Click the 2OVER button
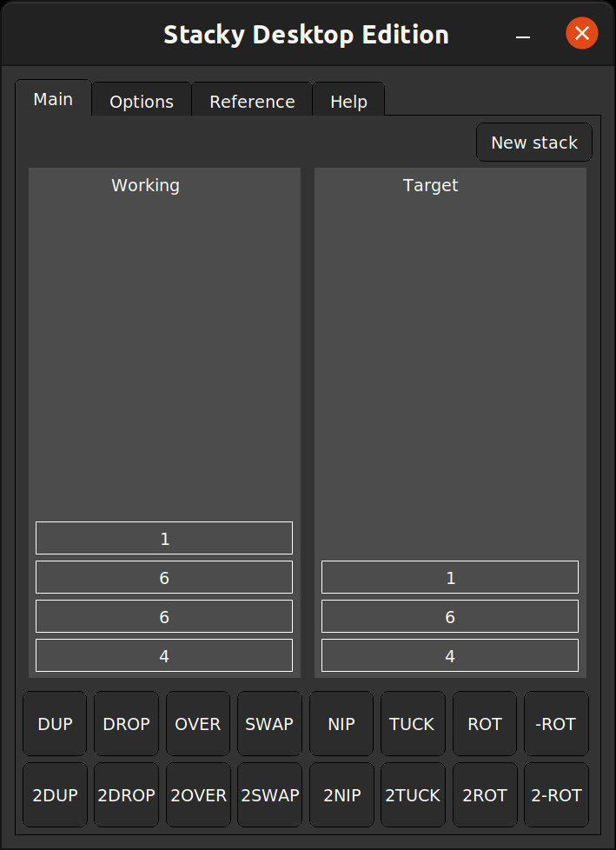The height and width of the screenshot is (850, 616). click(197, 794)
